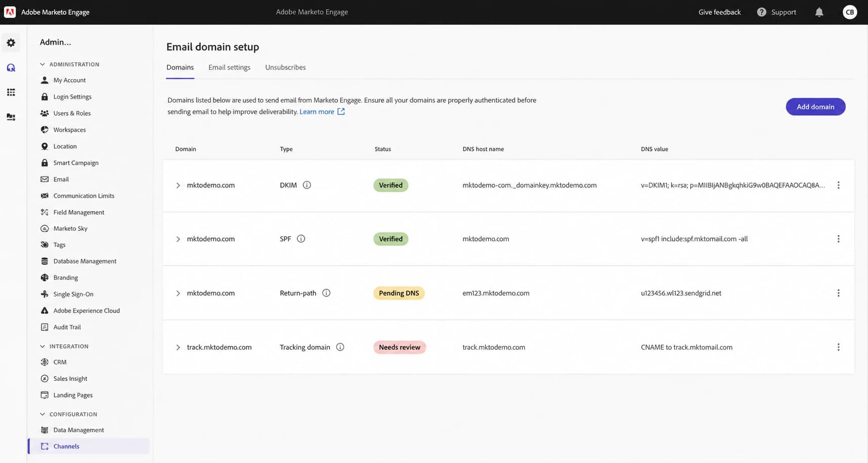Open the Learn more link
Viewport: 868px width, 463px height.
click(316, 112)
